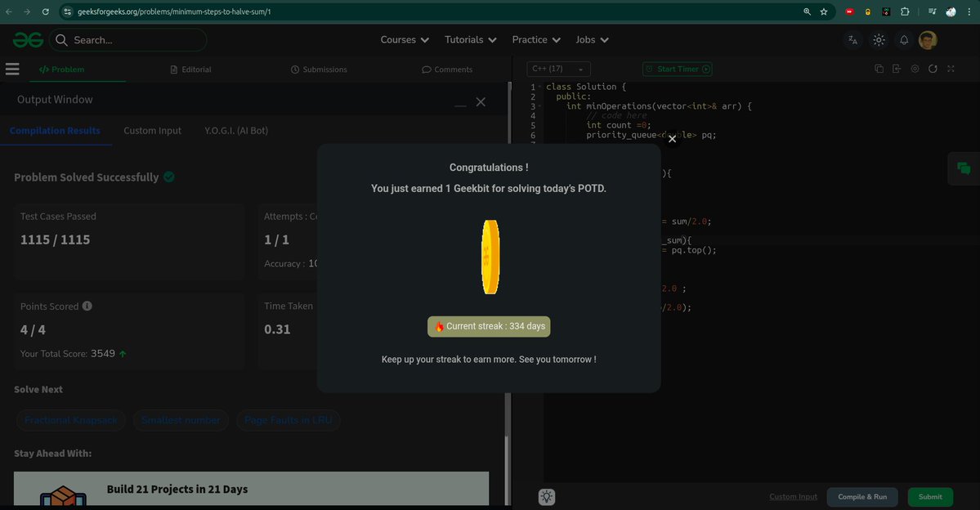Viewport: 980px width, 510px height.
Task: Click the Submit button
Action: click(x=930, y=497)
